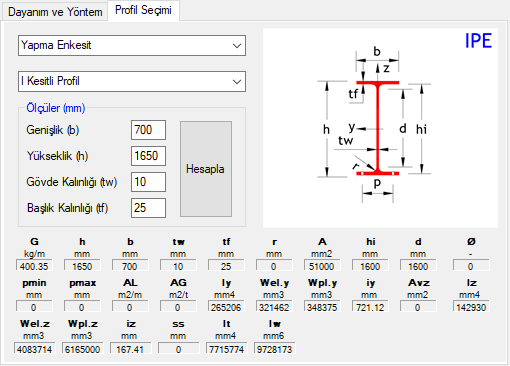The width and height of the screenshot is (510, 366).
Task: Click the Hesapla button
Action: 206,169
